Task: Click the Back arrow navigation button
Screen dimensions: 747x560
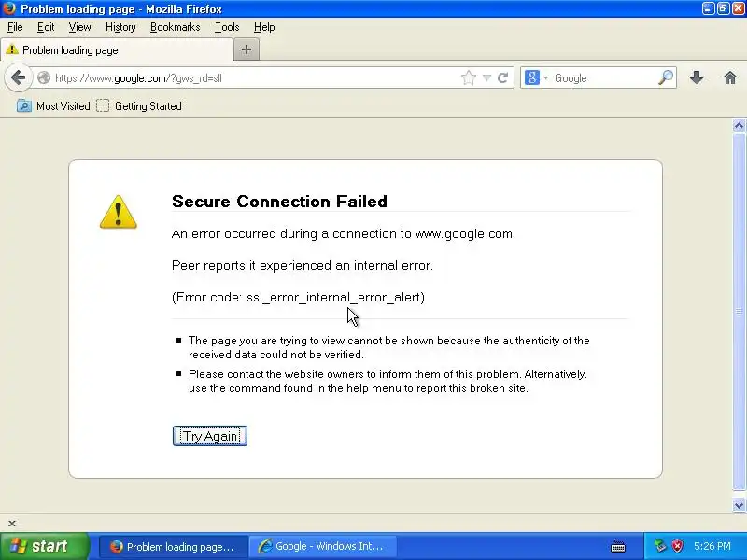Action: click(18, 77)
